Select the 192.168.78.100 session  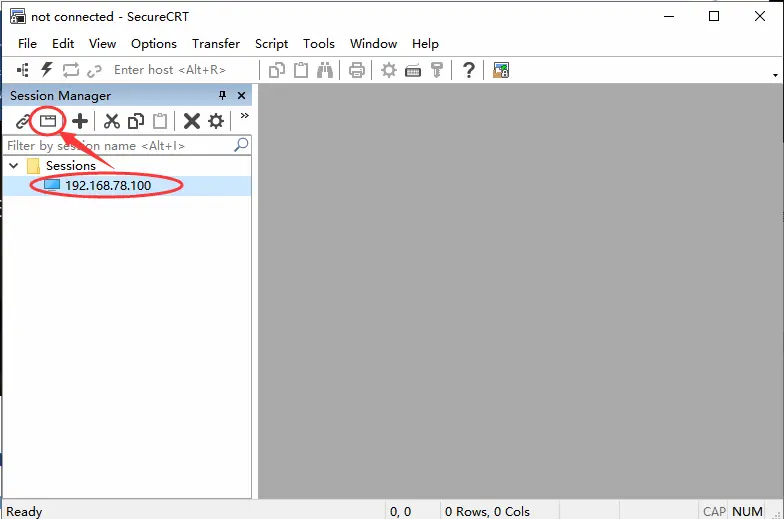pyautogui.click(x=108, y=186)
